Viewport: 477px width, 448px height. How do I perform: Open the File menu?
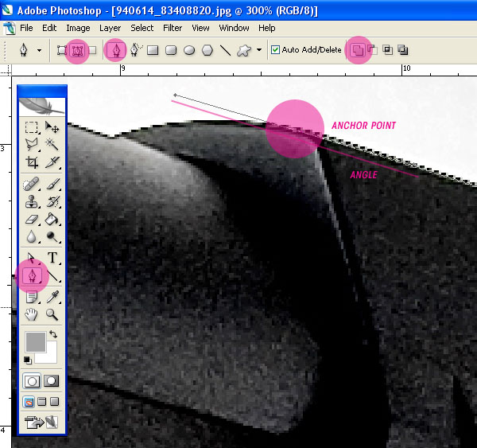26,28
